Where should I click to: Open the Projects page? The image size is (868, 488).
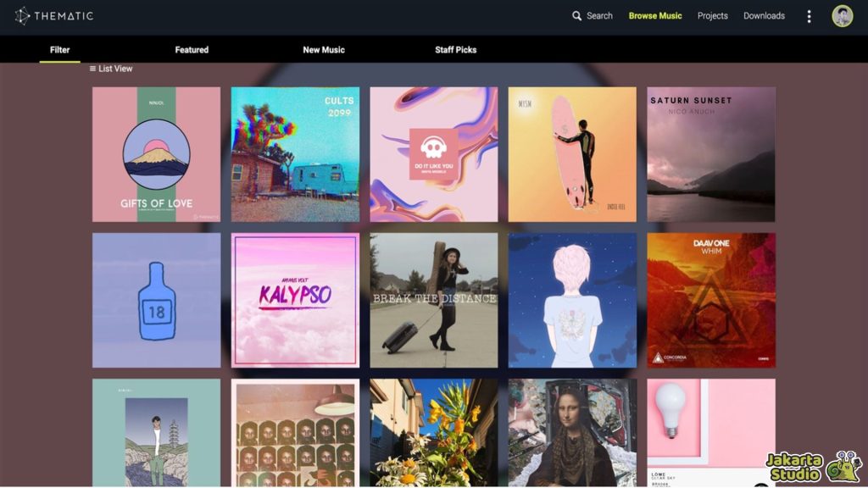pyautogui.click(x=712, y=16)
